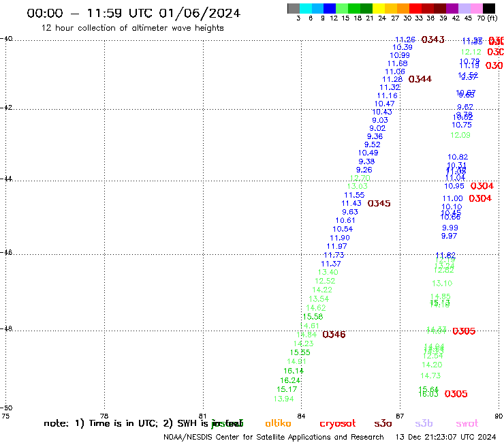Click the wave height value 14.73
The image size is (504, 443).
pos(430,376)
